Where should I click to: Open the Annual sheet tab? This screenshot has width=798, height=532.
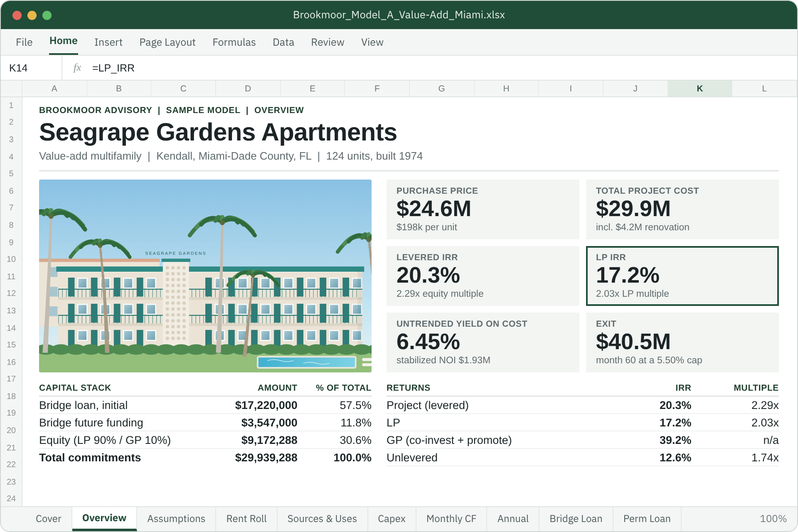[513, 519]
